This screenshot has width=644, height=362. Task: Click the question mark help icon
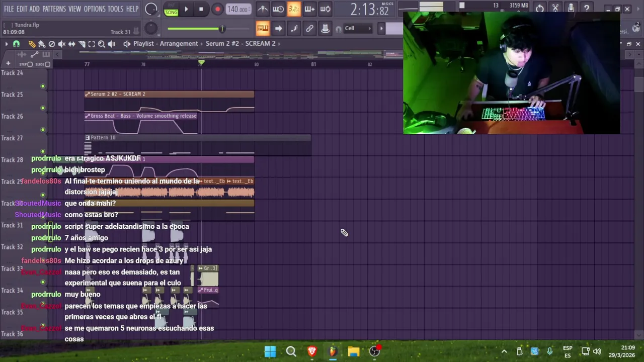[x=587, y=9]
